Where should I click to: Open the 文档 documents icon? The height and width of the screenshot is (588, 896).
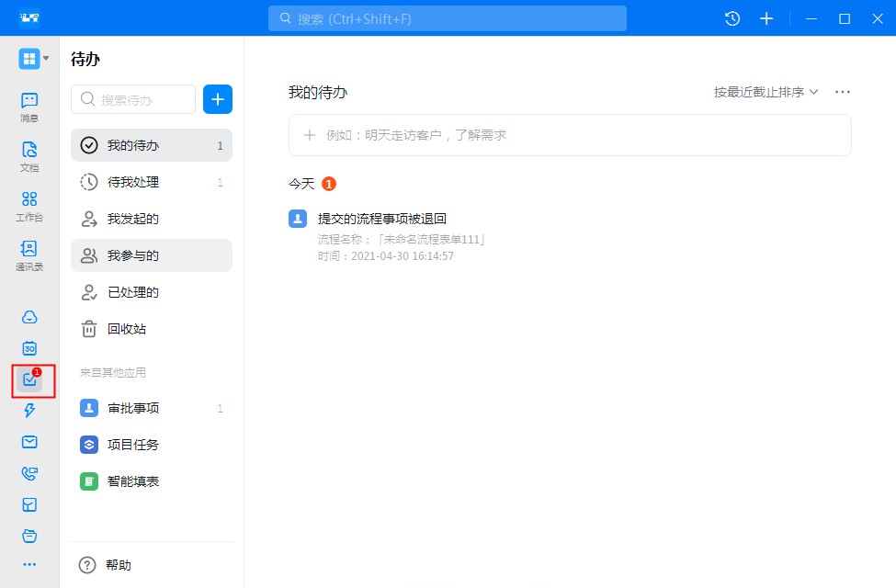point(29,155)
